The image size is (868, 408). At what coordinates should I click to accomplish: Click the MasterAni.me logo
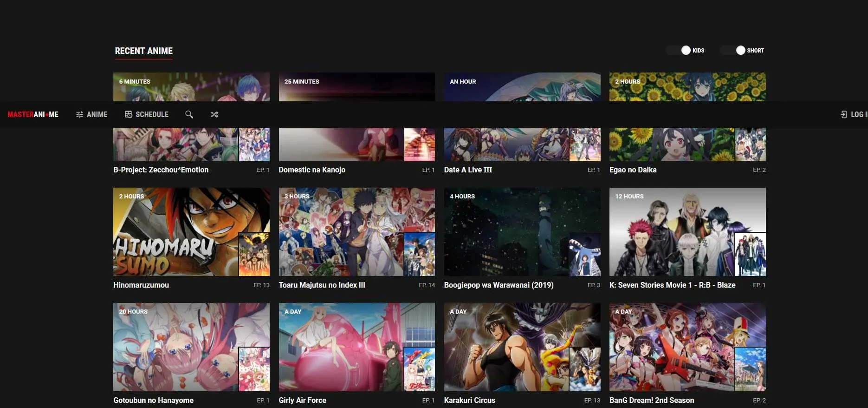point(33,114)
